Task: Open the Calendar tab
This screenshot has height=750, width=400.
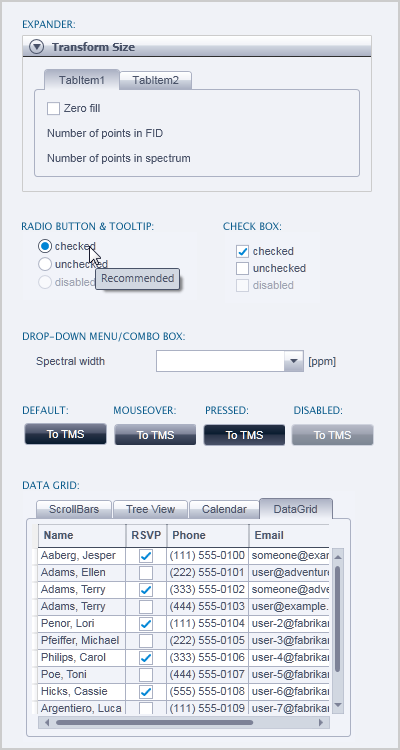Action: click(224, 509)
